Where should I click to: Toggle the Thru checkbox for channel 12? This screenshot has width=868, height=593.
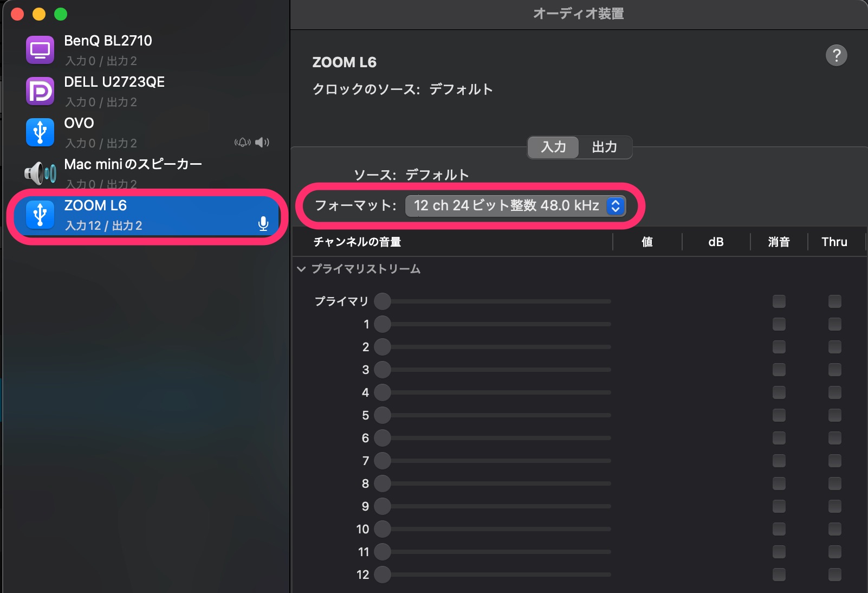(835, 575)
